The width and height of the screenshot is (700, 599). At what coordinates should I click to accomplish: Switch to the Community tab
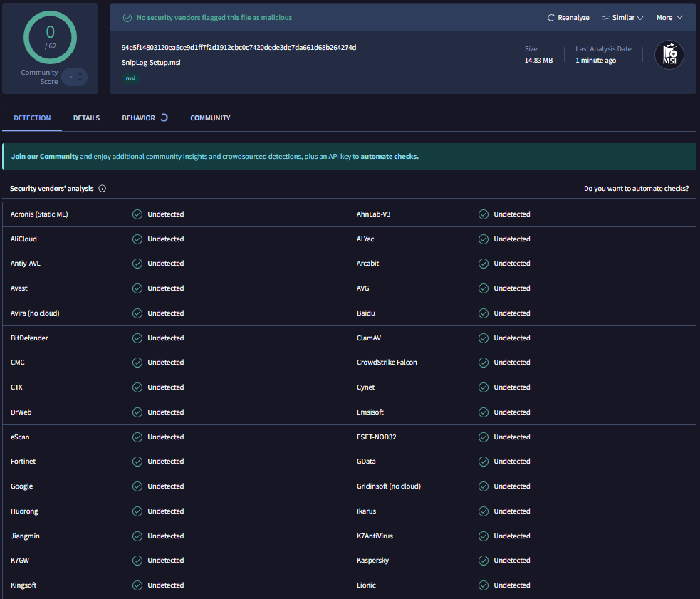click(x=209, y=118)
